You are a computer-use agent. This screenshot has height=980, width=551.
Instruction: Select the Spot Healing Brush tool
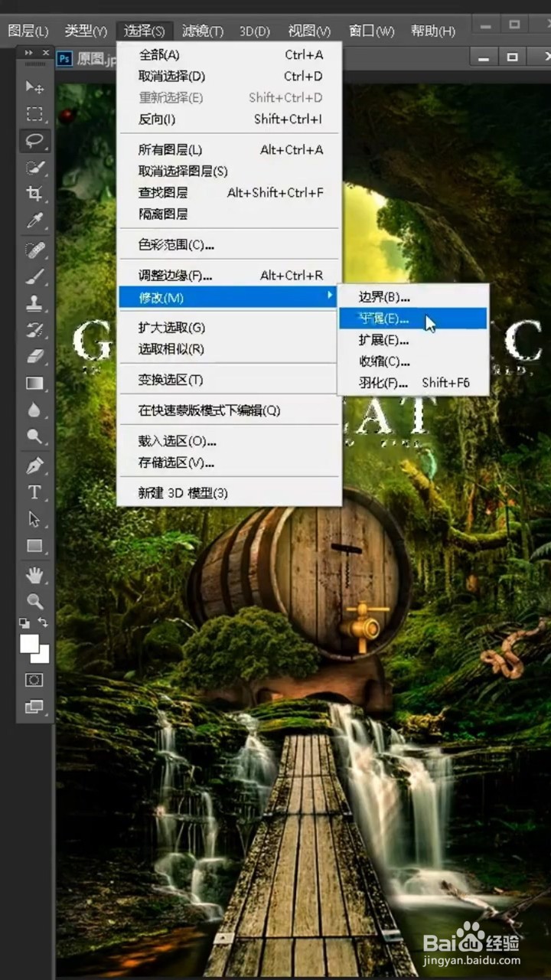(34, 250)
